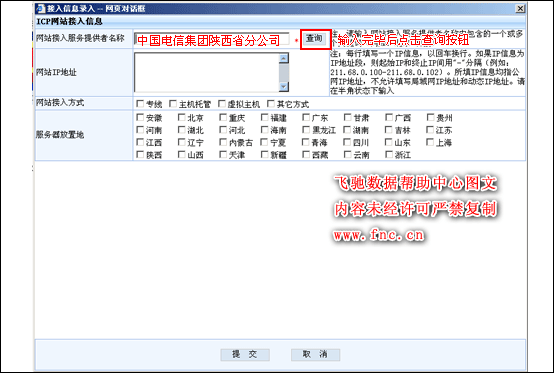
Task: Enable the 山西 checkbox
Action: pyautogui.click(x=182, y=154)
